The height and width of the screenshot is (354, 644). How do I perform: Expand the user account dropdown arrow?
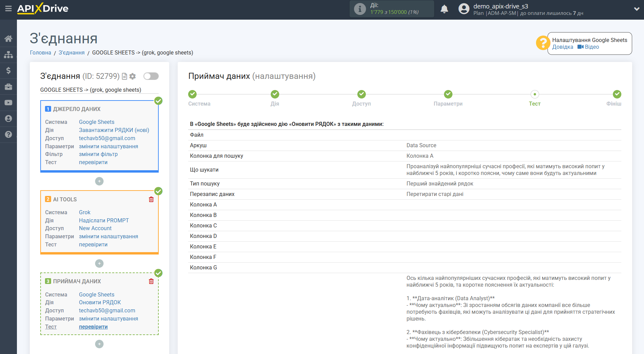pos(637,9)
